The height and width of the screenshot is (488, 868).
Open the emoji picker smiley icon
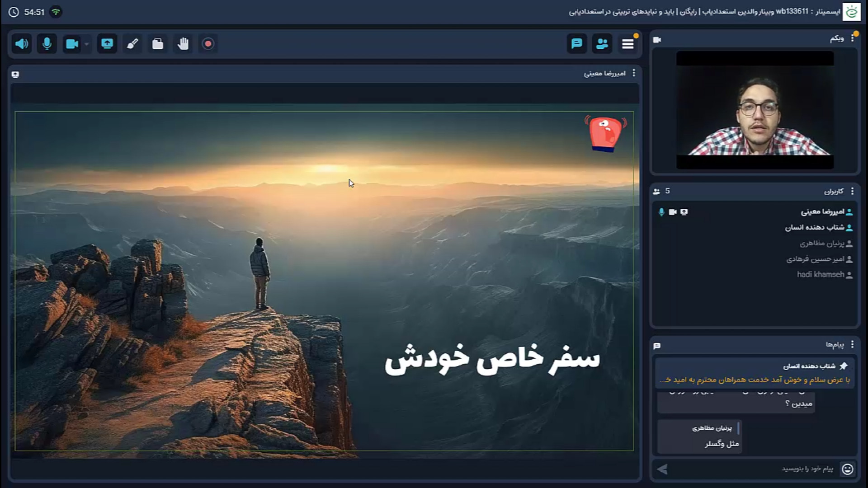tap(847, 469)
